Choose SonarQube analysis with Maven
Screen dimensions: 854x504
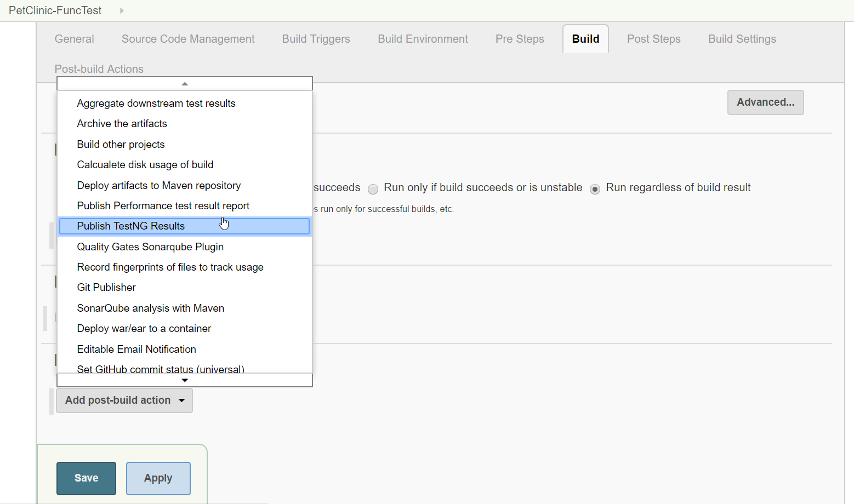pos(185,308)
